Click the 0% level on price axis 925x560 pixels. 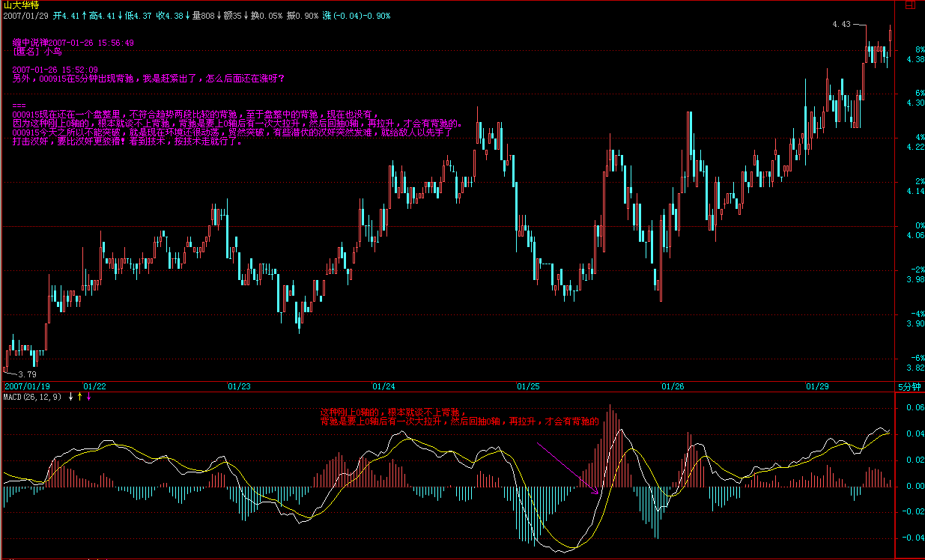point(908,225)
